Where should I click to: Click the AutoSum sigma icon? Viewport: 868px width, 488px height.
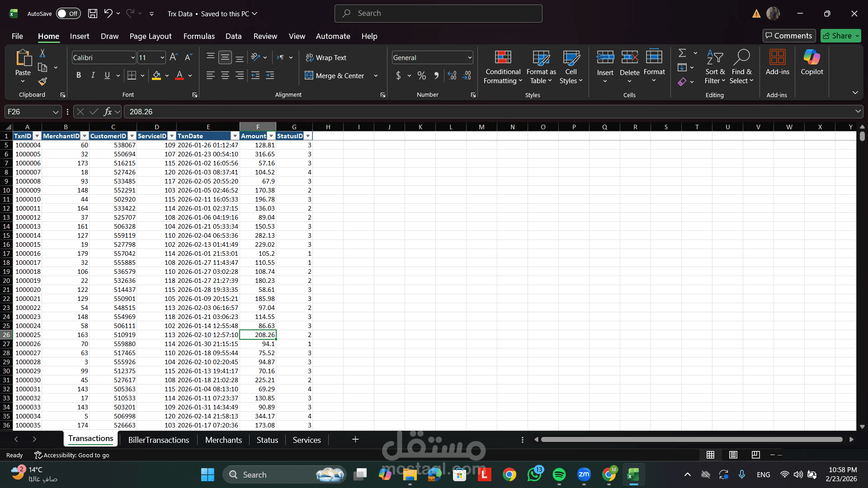coord(682,53)
